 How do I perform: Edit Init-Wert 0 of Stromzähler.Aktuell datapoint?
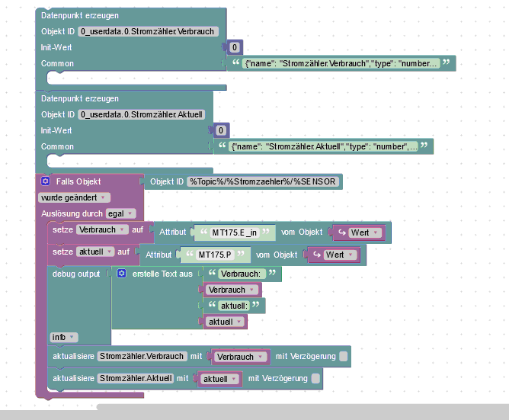(221, 130)
